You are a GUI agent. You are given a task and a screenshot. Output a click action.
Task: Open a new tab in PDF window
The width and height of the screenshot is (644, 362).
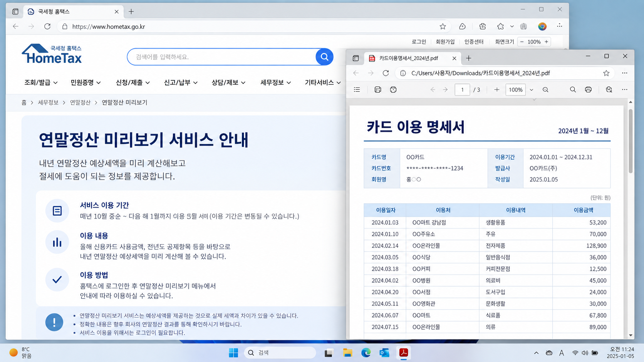point(468,58)
